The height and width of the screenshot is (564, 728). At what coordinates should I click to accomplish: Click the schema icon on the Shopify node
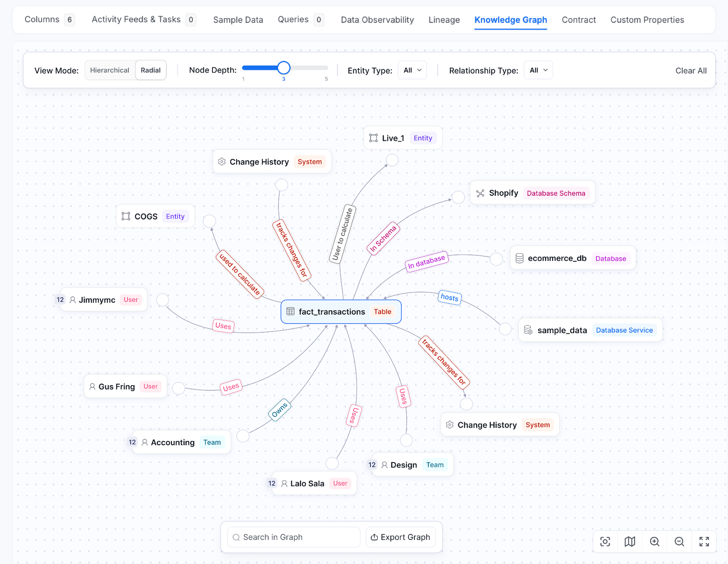[481, 193]
